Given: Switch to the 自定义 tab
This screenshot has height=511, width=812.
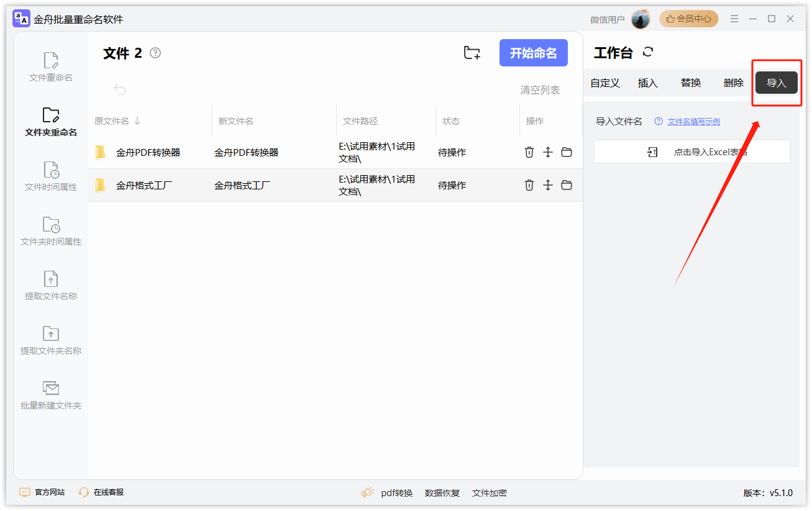Looking at the screenshot, I should (x=605, y=83).
